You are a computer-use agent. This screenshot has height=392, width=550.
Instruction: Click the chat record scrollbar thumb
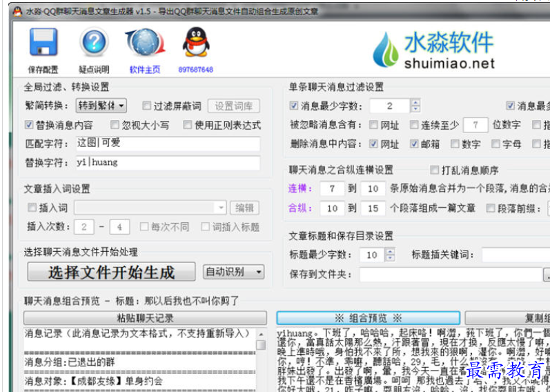(x=261, y=345)
